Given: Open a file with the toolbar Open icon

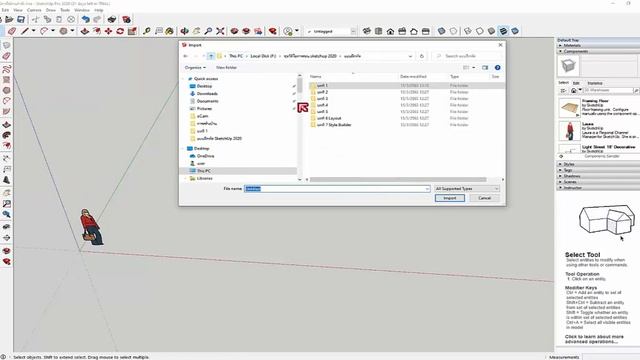Looking at the screenshot, I should [9, 19].
